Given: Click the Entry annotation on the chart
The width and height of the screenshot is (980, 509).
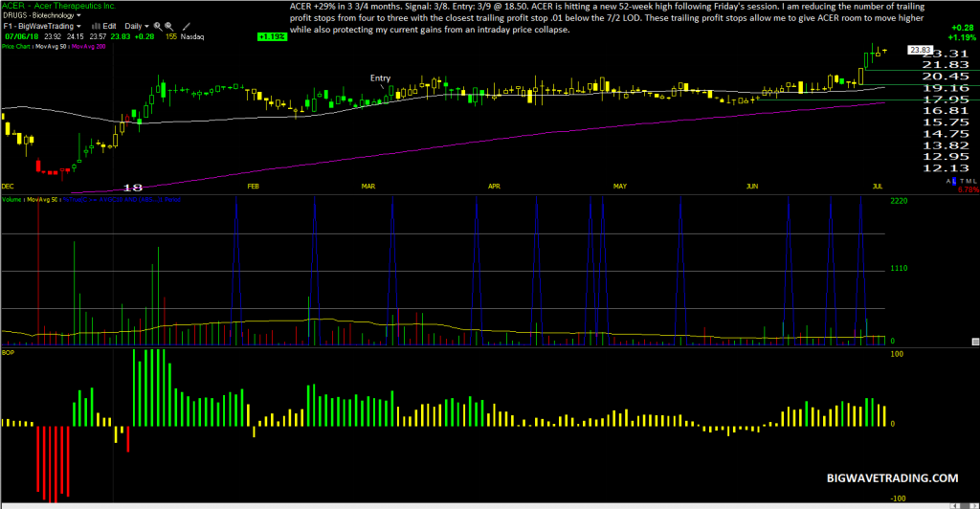Looking at the screenshot, I should [x=380, y=78].
